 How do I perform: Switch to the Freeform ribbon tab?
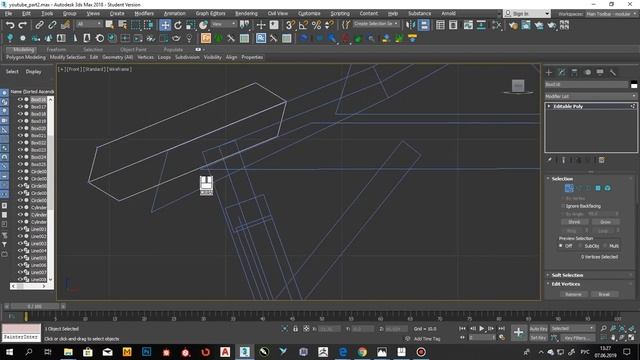[x=56, y=49]
